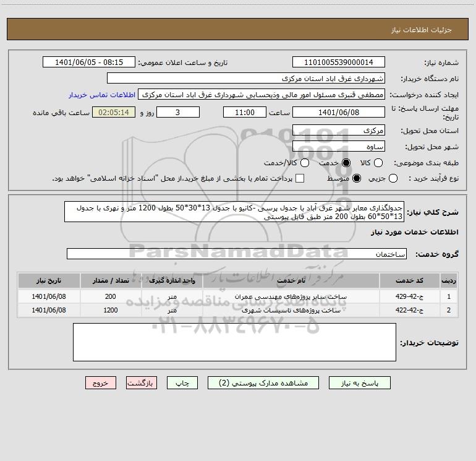Click the delivery city field ساوه

pos(339,146)
